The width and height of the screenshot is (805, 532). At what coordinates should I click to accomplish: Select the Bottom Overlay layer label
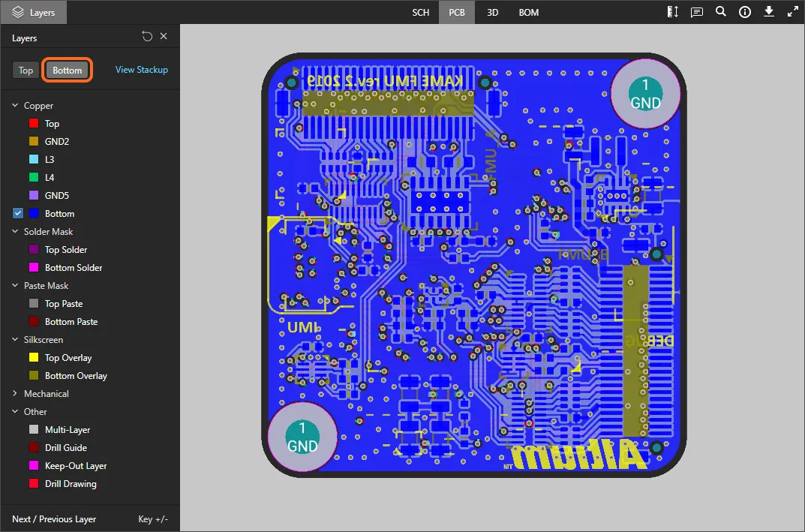(x=76, y=375)
